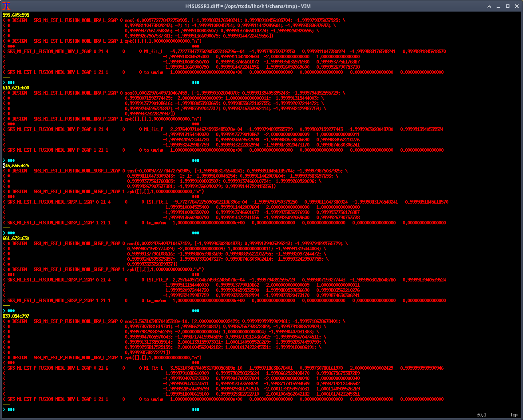Jump to hunk header 661,672c630

point(16,238)
